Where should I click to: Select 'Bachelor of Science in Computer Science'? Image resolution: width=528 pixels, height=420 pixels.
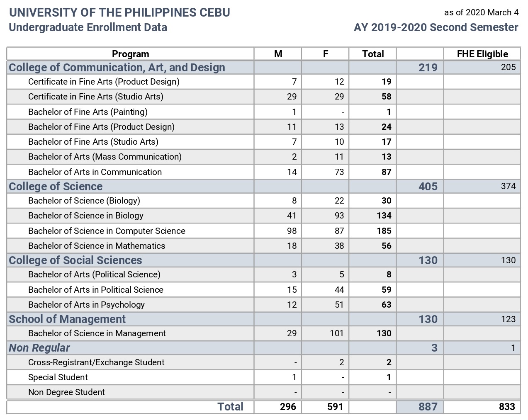click(x=107, y=231)
